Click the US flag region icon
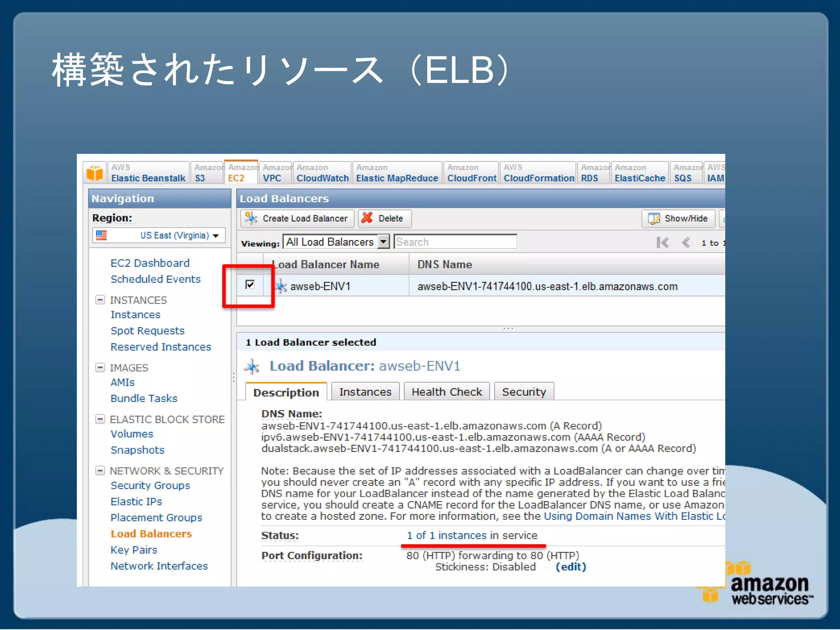This screenshot has width=840, height=630. point(101,235)
